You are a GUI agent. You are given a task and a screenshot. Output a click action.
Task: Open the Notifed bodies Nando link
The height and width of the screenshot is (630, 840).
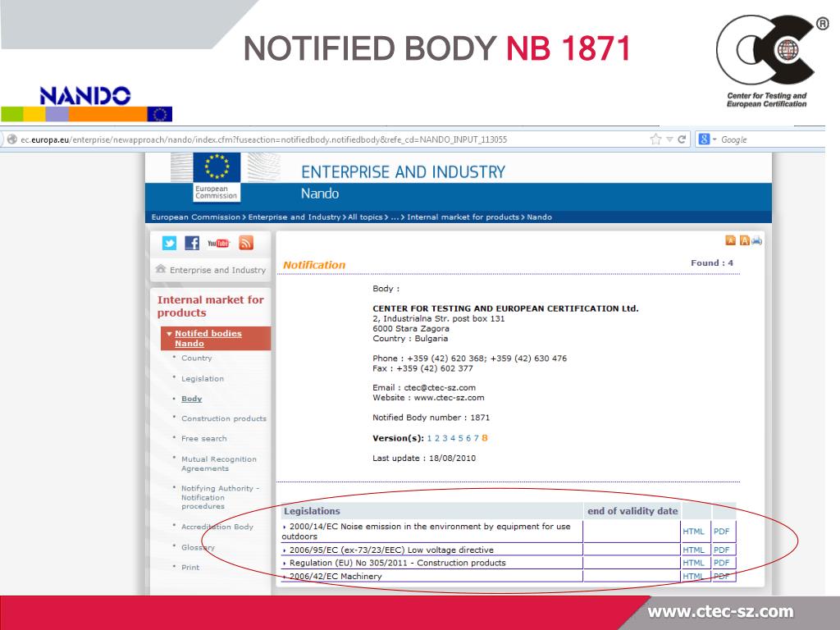coord(208,338)
